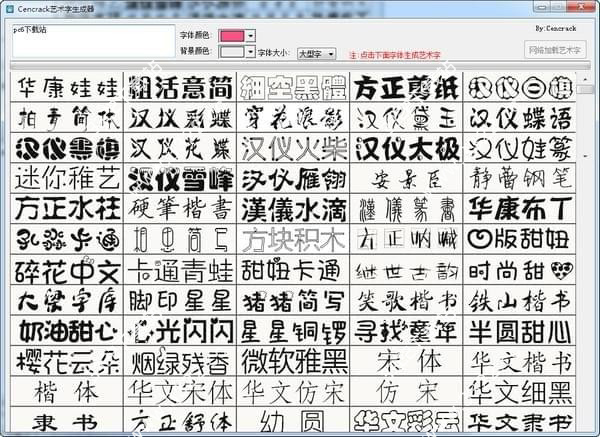Image resolution: width=600 pixels, height=437 pixels.
Task: Choose the 继世古韵 font
Action: (406, 270)
